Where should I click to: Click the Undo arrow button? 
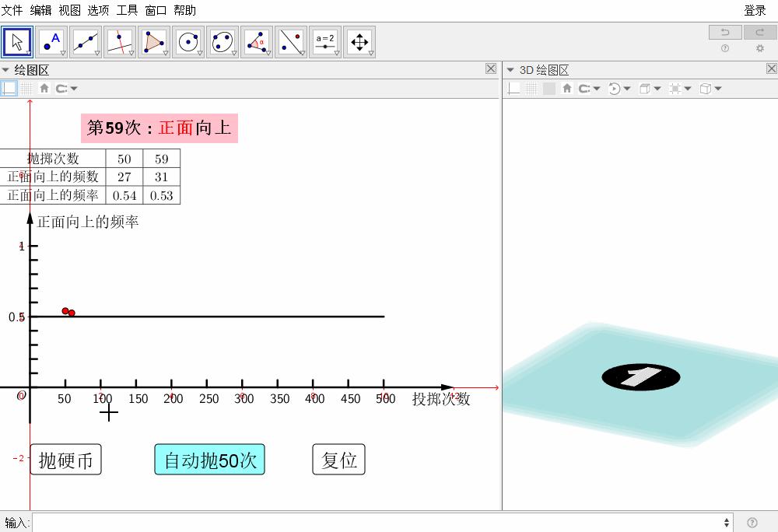point(725,32)
